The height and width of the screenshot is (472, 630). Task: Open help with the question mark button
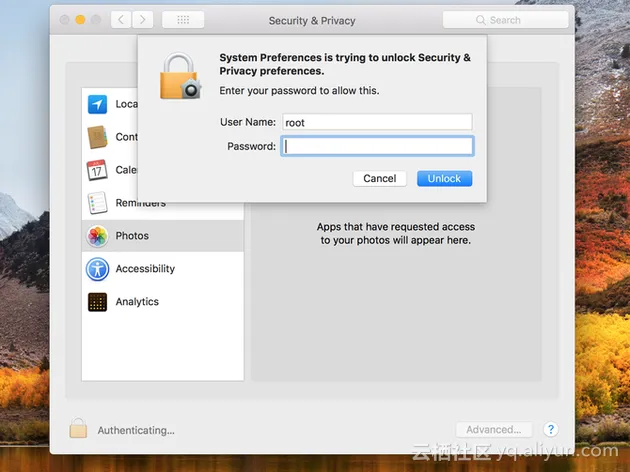tap(550, 430)
